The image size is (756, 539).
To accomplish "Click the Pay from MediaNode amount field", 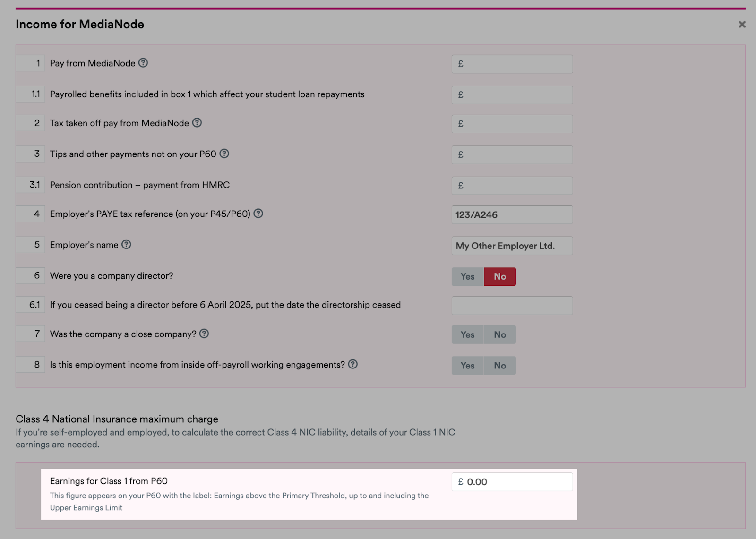I will coord(512,64).
